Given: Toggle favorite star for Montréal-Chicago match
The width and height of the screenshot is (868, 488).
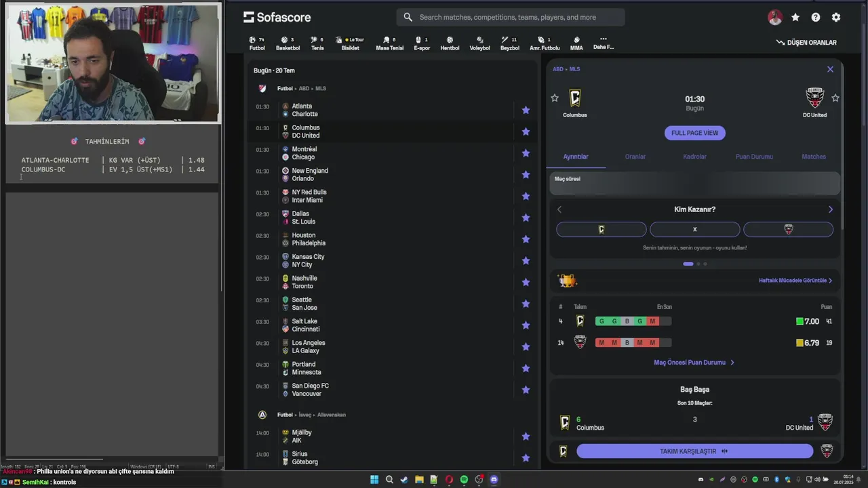Looking at the screenshot, I should click(x=526, y=153).
